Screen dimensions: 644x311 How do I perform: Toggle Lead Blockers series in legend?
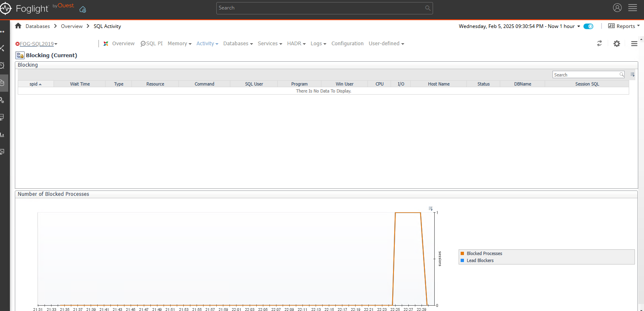tap(480, 260)
